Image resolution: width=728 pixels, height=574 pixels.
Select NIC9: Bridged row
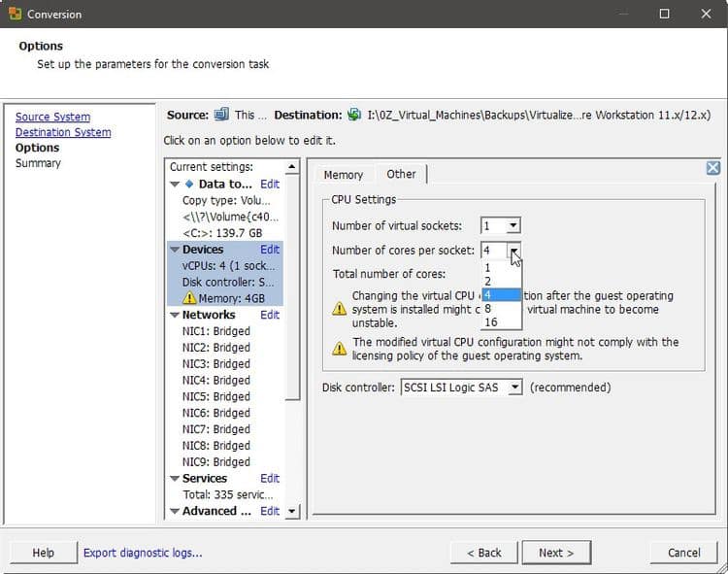pos(216,461)
